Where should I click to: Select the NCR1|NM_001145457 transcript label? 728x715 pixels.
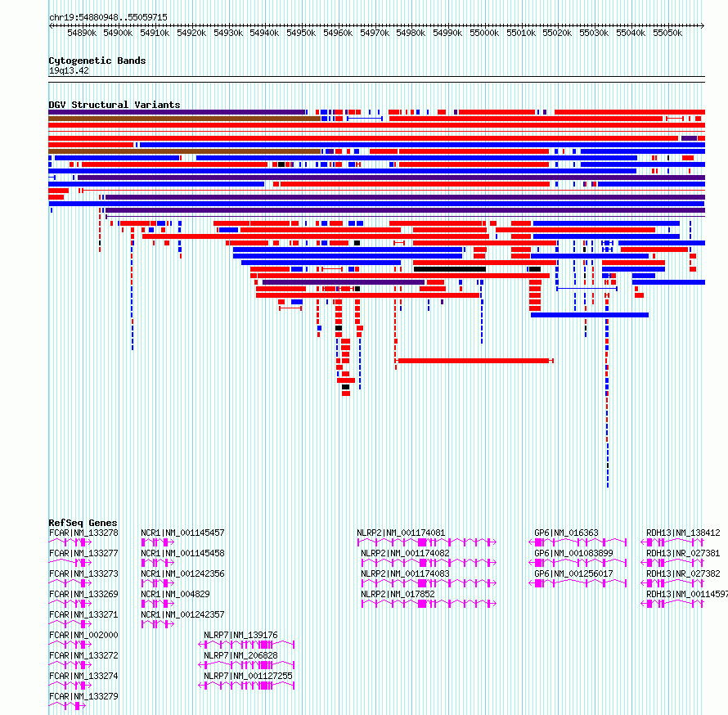182,533
